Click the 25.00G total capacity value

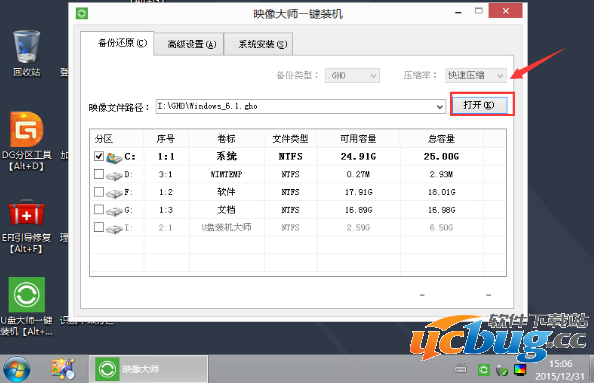coord(441,156)
